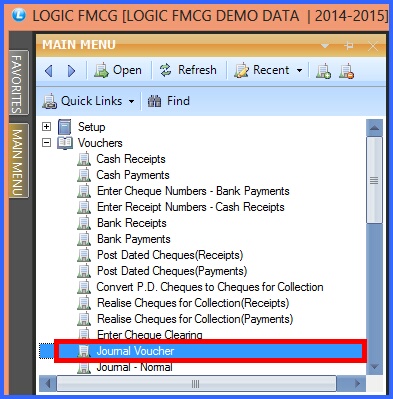Open the panel options dropdown triangle
The width and height of the screenshot is (393, 399).
click(x=325, y=46)
